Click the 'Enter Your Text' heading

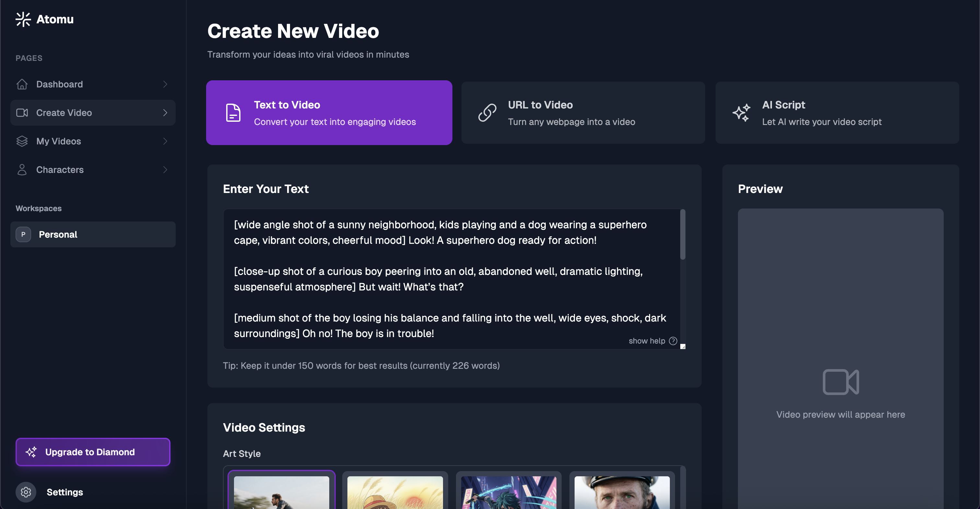pos(266,189)
